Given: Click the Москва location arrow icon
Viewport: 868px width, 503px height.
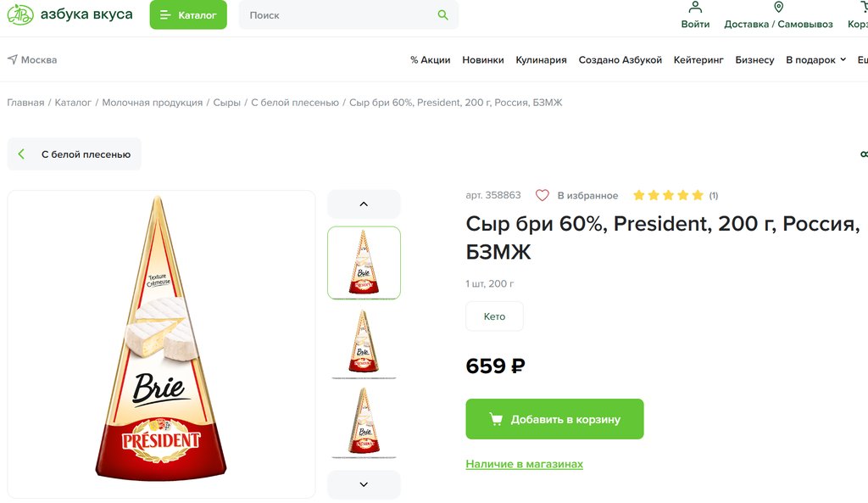Looking at the screenshot, I should (x=13, y=60).
